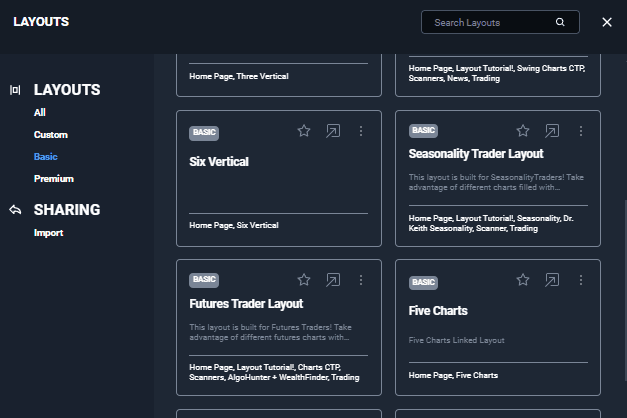Click the BASIC badge on Five Charts
This screenshot has width=627, height=418.
point(423,282)
